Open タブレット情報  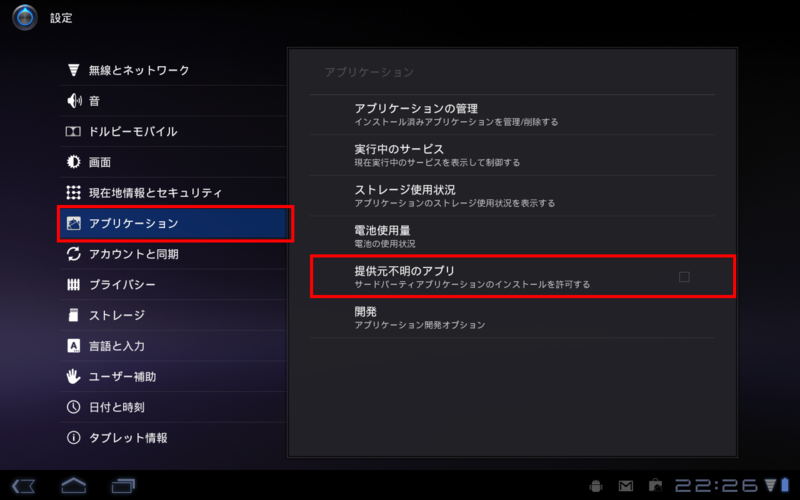point(173,437)
